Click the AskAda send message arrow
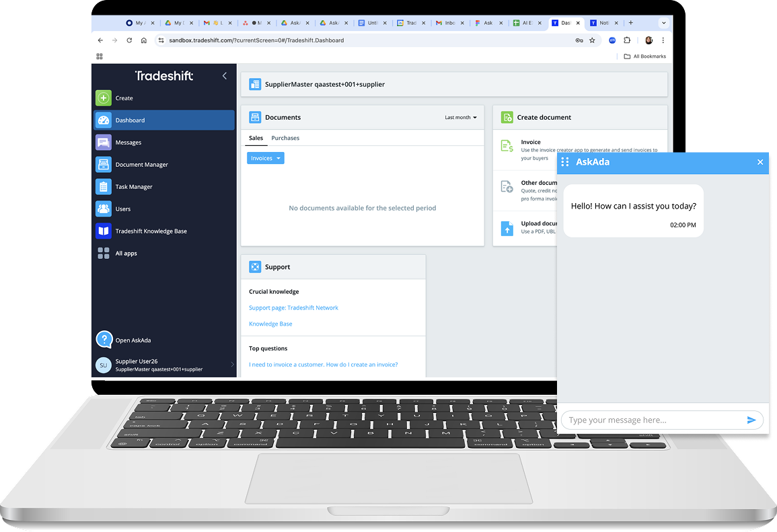Screen dimensions: 777x532 (751, 420)
